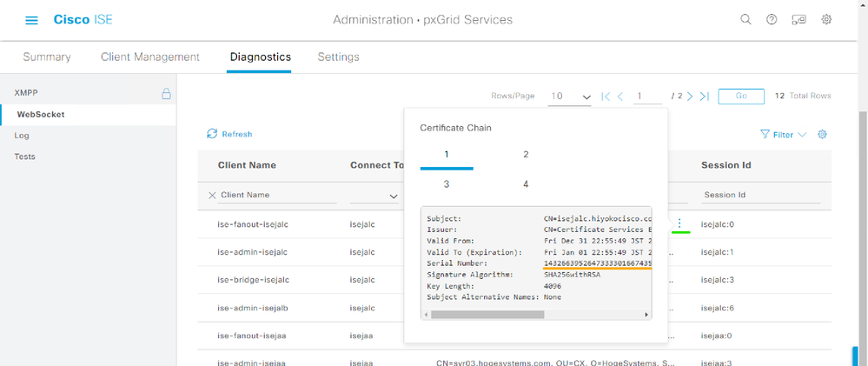Open Tests in the sidebar
The width and height of the screenshot is (868, 366).
[x=24, y=156]
